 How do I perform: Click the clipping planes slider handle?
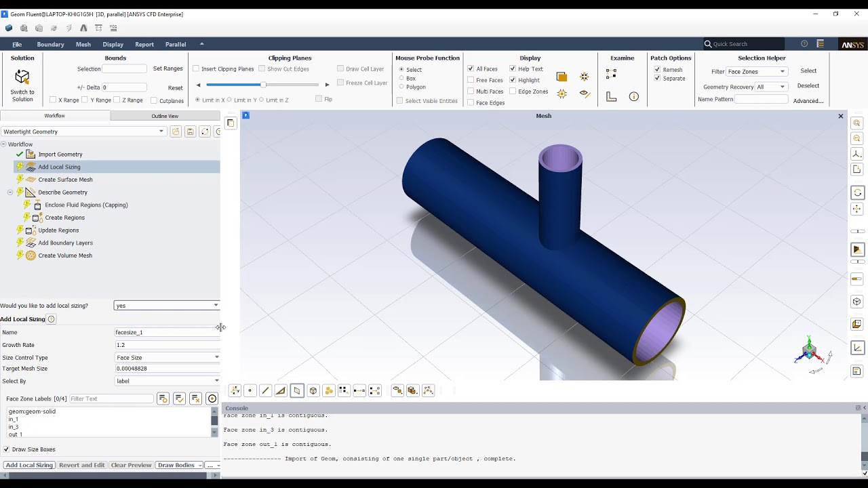263,85
